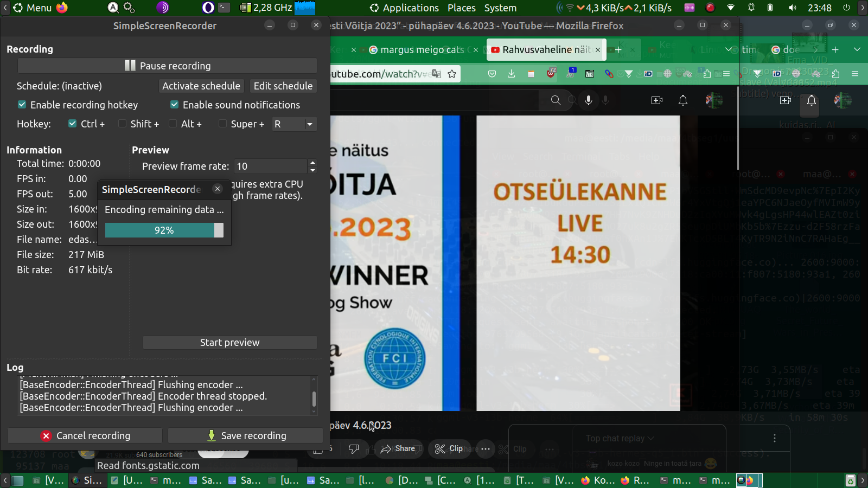This screenshot has width=868, height=488.
Task: Close the Encoding remaining data popup
Action: (218, 189)
